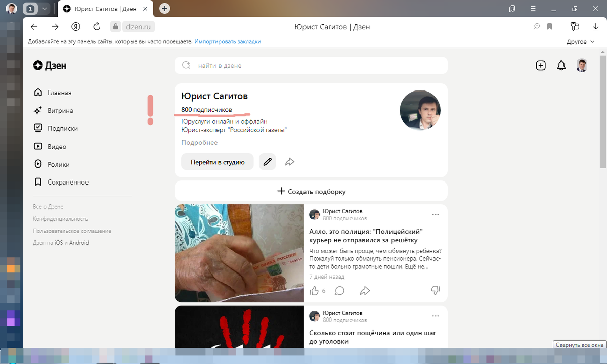This screenshot has height=364, width=607.
Task: Open the Yandex home button
Action: coord(76,27)
